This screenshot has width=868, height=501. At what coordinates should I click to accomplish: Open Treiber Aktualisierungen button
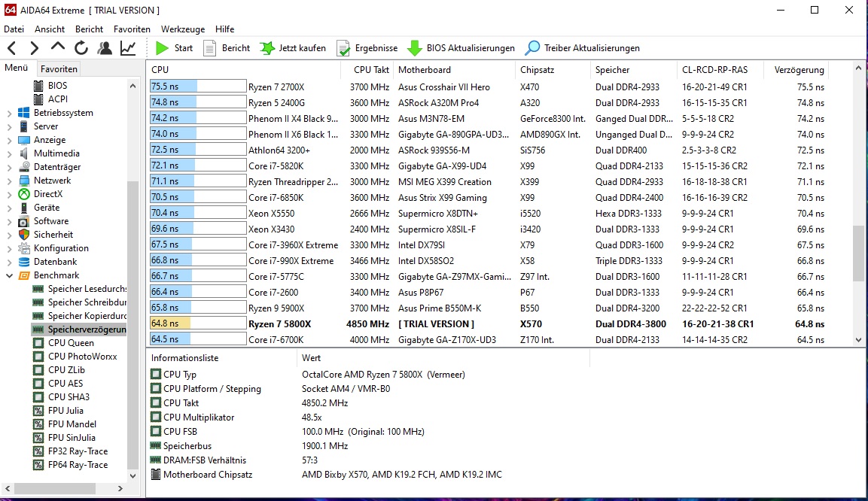pyautogui.click(x=583, y=48)
